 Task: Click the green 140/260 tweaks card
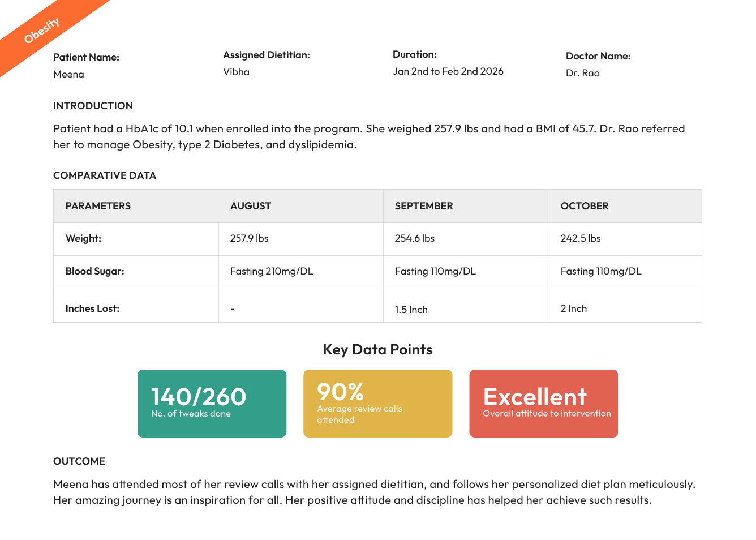212,404
